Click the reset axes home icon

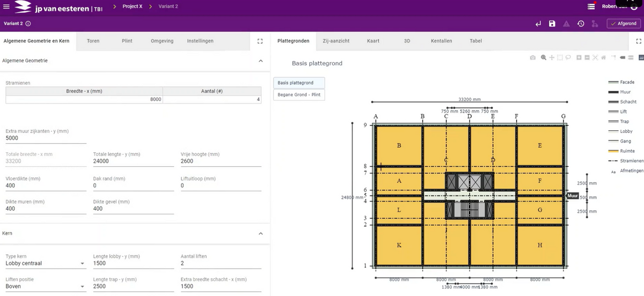604,57
